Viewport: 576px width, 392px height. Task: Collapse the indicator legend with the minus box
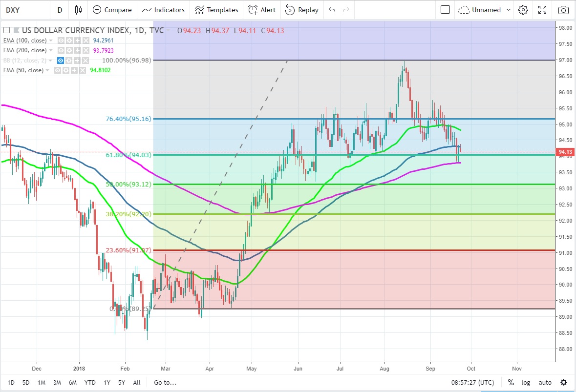click(x=6, y=30)
